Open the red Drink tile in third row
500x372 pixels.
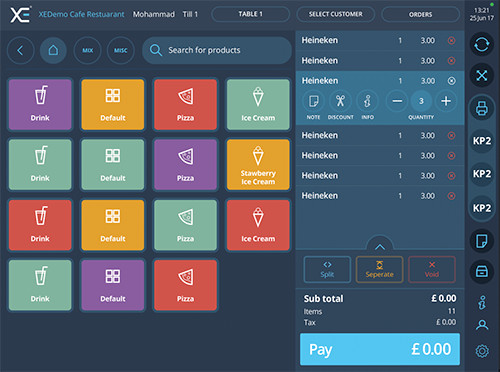click(40, 225)
